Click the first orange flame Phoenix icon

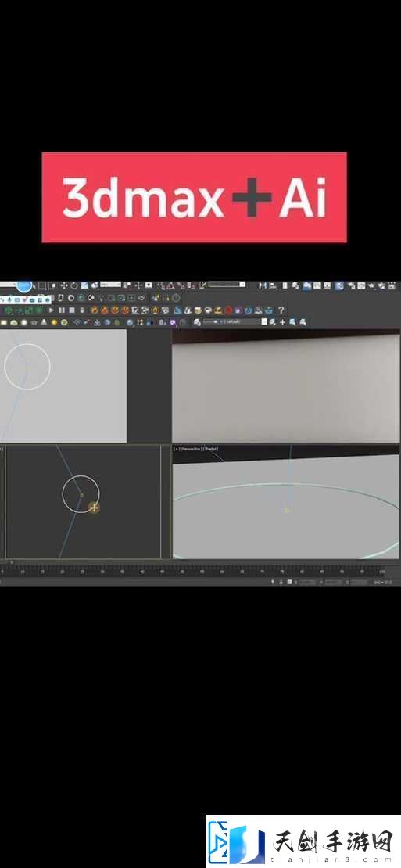click(x=95, y=310)
